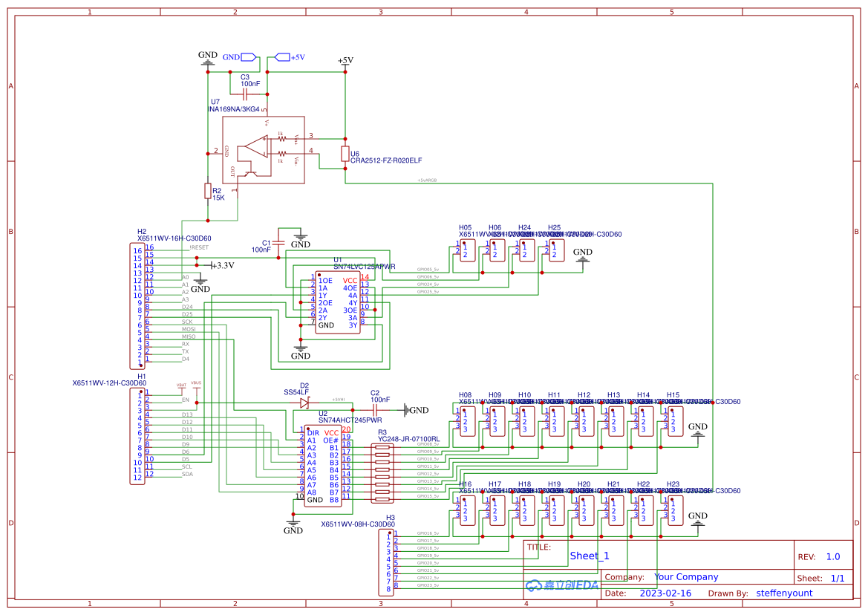Click the Sheet_1 title text
Screen dimensions: 868x615
click(589, 556)
